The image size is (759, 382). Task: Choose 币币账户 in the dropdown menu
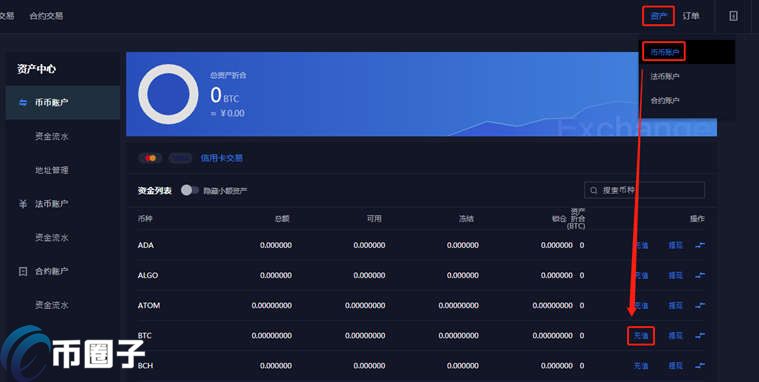[665, 52]
